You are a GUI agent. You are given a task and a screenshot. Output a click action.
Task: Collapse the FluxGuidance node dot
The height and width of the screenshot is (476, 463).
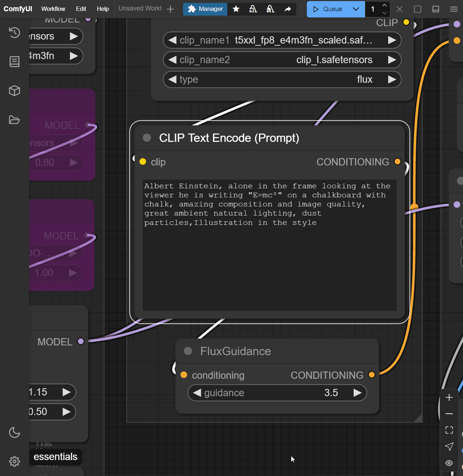coord(188,351)
